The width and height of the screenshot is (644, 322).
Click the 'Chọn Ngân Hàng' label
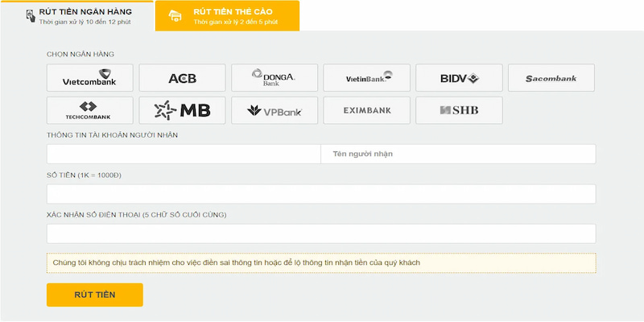pos(80,54)
